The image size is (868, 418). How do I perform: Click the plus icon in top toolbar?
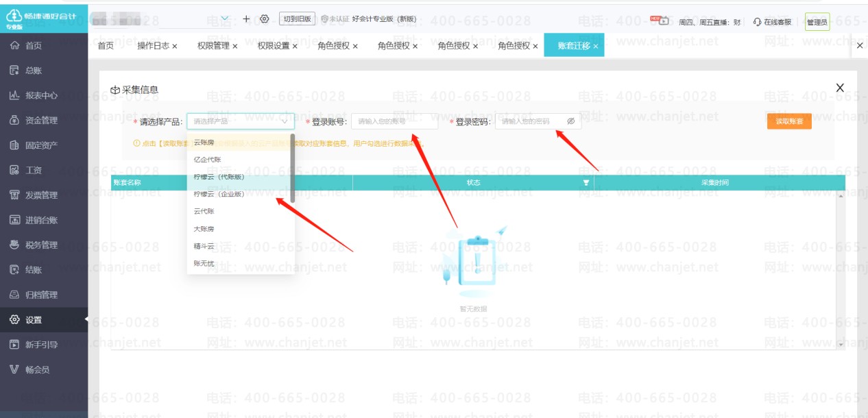tap(246, 19)
